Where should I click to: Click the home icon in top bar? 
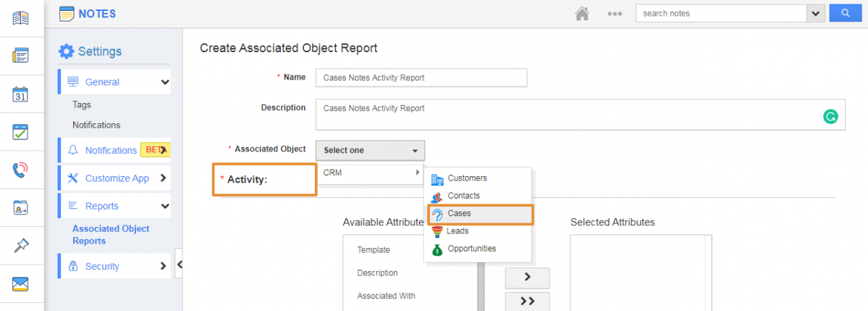tap(582, 14)
